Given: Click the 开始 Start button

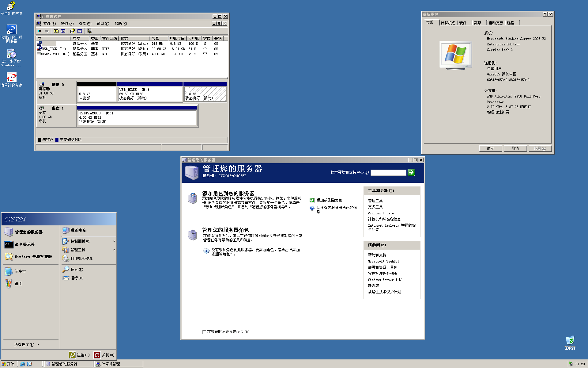Looking at the screenshot, I should (x=8, y=364).
